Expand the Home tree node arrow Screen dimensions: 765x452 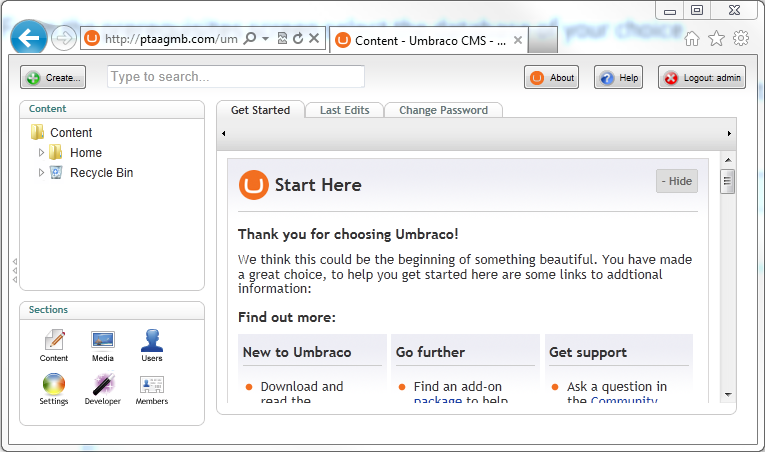41,153
